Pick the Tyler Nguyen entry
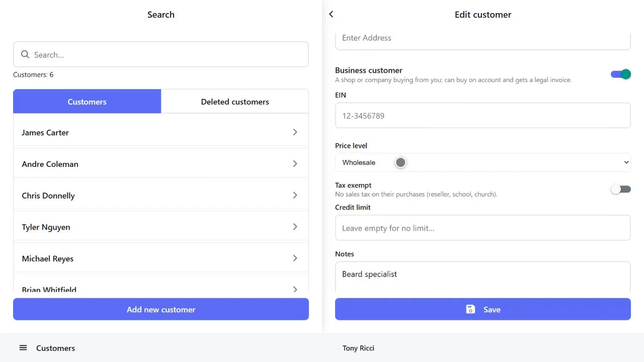 coord(46,227)
